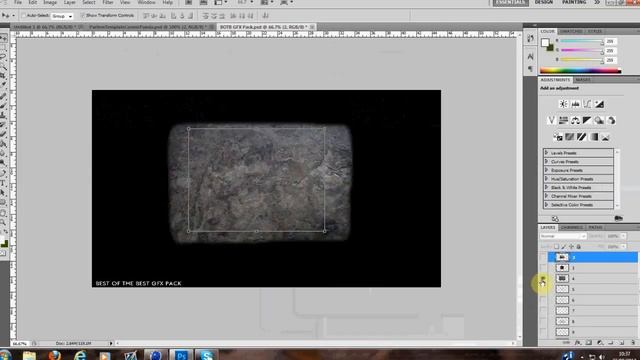This screenshot has width=640, height=360.
Task: Enable the Auto-Select checkbox
Action: (x=24, y=16)
